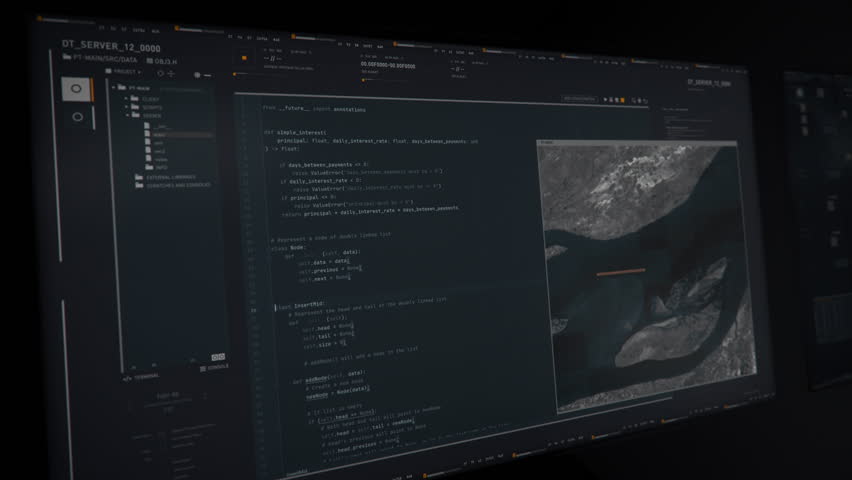
Task: Click the PT-MAIN/SRC/DATA breadcrumb path
Action: tap(100, 58)
